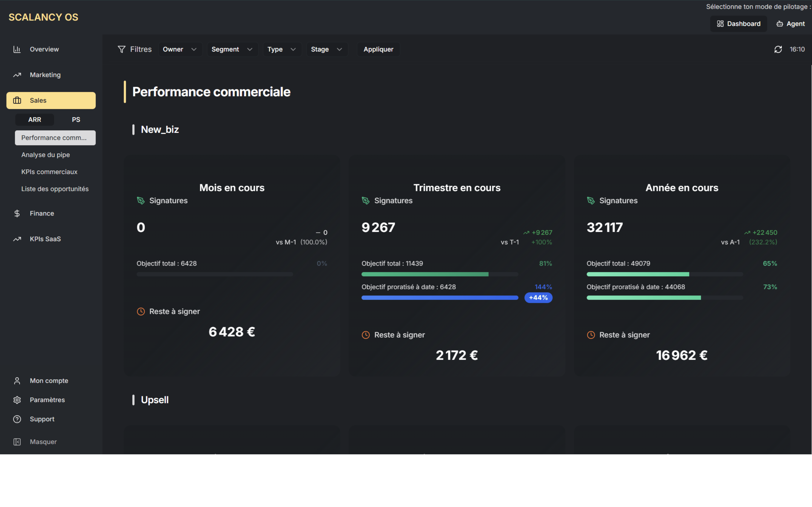Switch to the ARR toggle option
The height and width of the screenshot is (507, 812).
[x=34, y=119]
